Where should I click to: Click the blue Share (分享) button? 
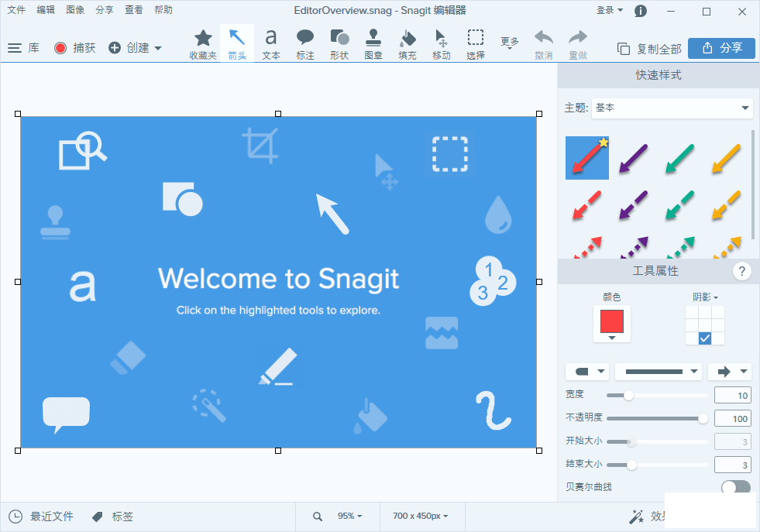(721, 48)
